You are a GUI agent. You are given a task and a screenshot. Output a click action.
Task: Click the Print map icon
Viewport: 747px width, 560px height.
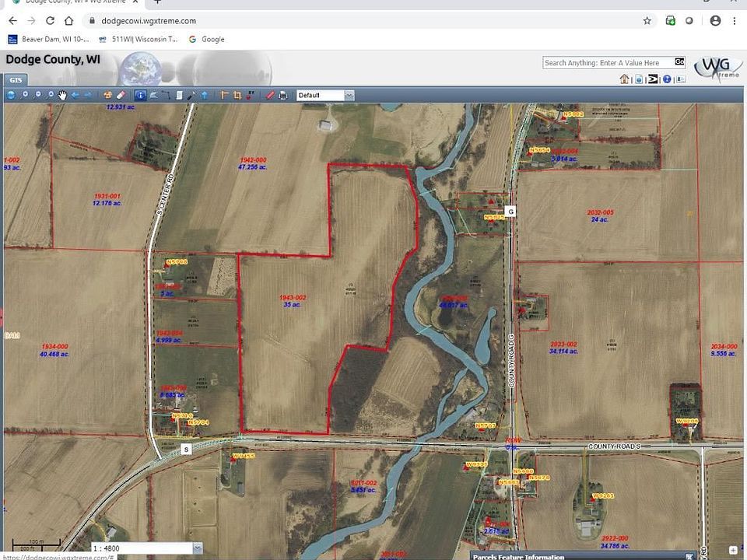[283, 95]
